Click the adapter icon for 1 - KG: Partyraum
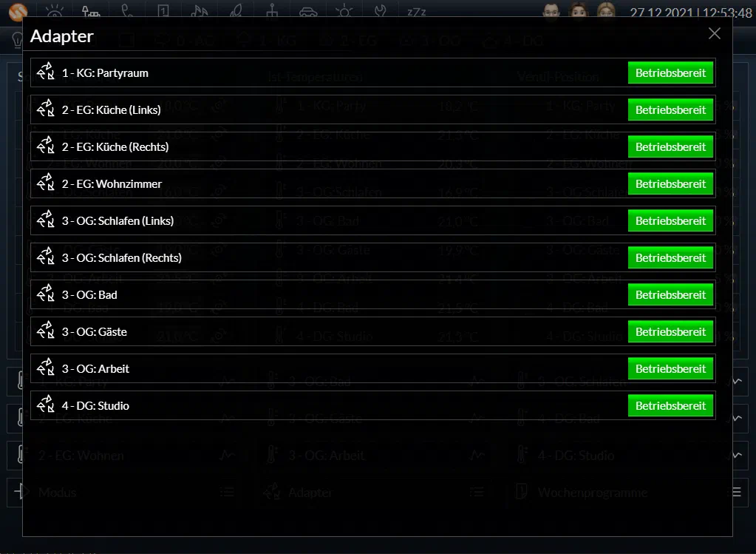 pos(46,73)
